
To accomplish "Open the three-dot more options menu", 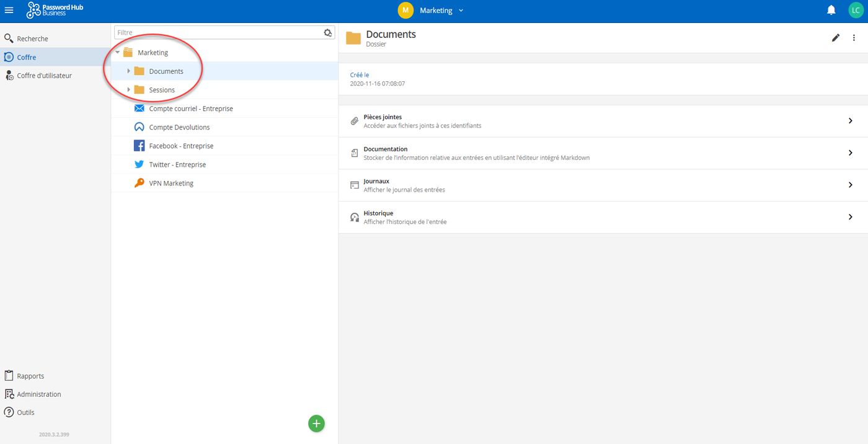I will click(854, 38).
